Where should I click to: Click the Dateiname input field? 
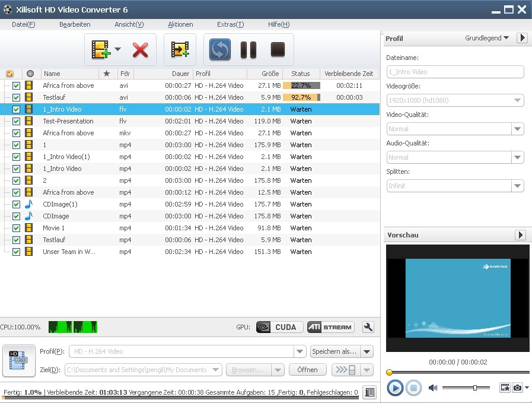[x=455, y=72]
